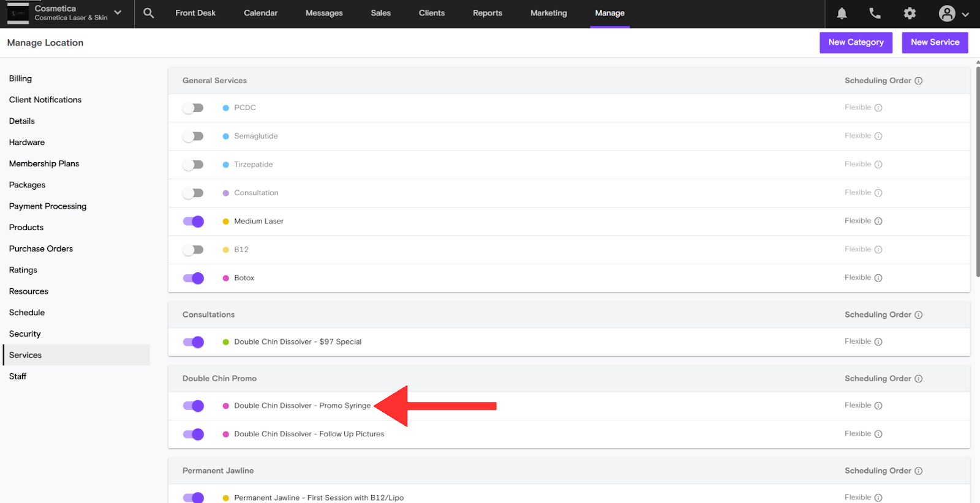Click the Cosmetica logo thumbnail
Screen dimensions: 980x503
(x=18, y=13)
